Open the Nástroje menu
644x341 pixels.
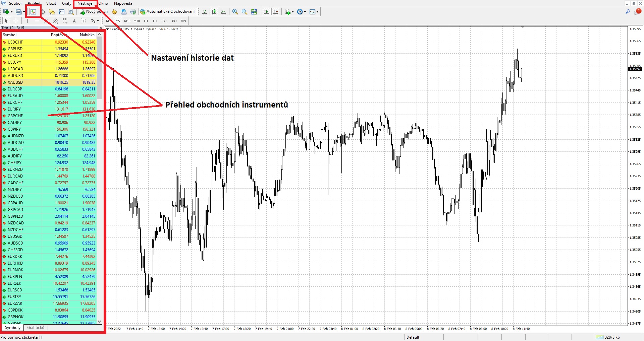click(85, 3)
